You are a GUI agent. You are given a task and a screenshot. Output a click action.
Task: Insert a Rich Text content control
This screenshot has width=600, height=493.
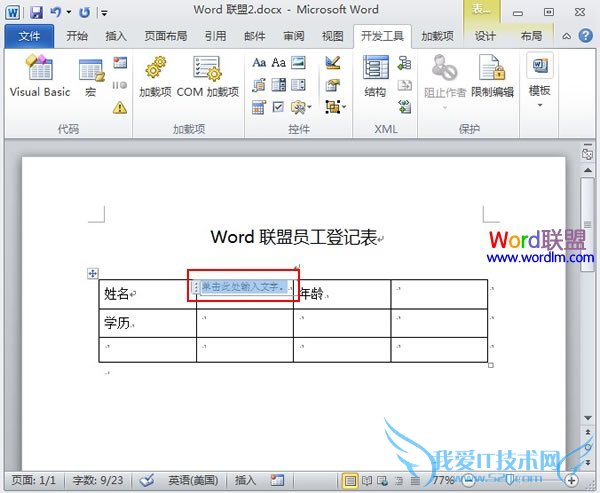pyautogui.click(x=259, y=62)
